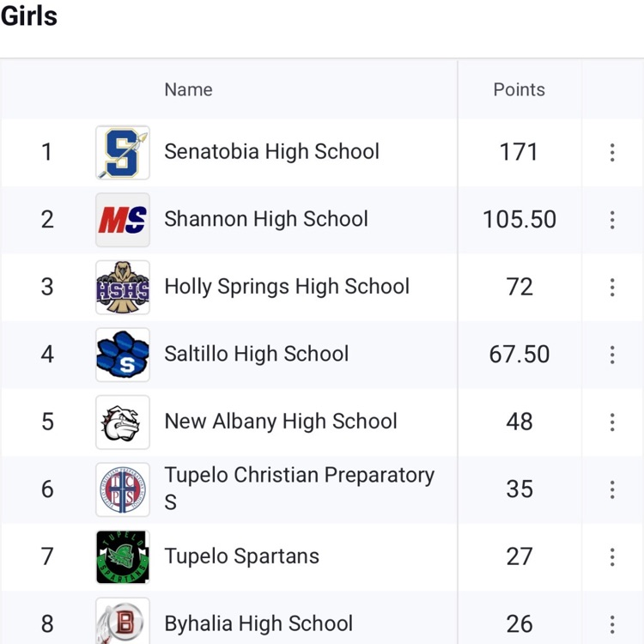Open the three-dot menu for Shannon row
The image size is (644, 644).
[612, 220]
